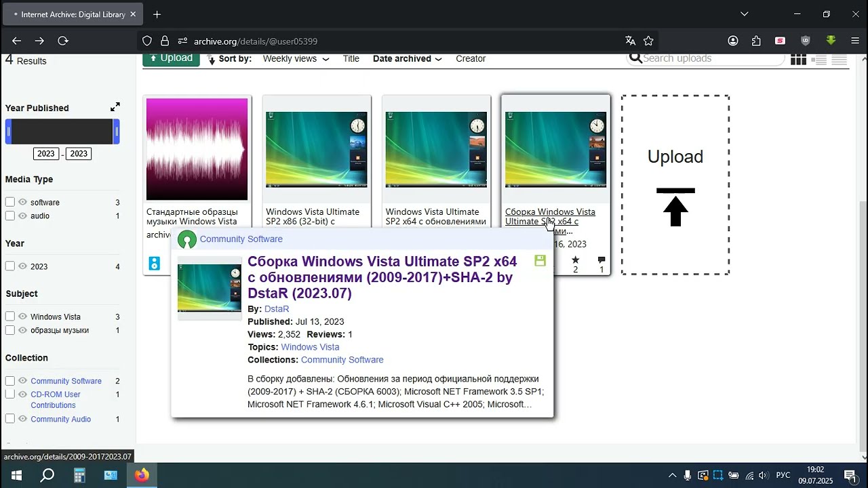Select the left handle of the year range slider
868x488 pixels.
pos(9,131)
